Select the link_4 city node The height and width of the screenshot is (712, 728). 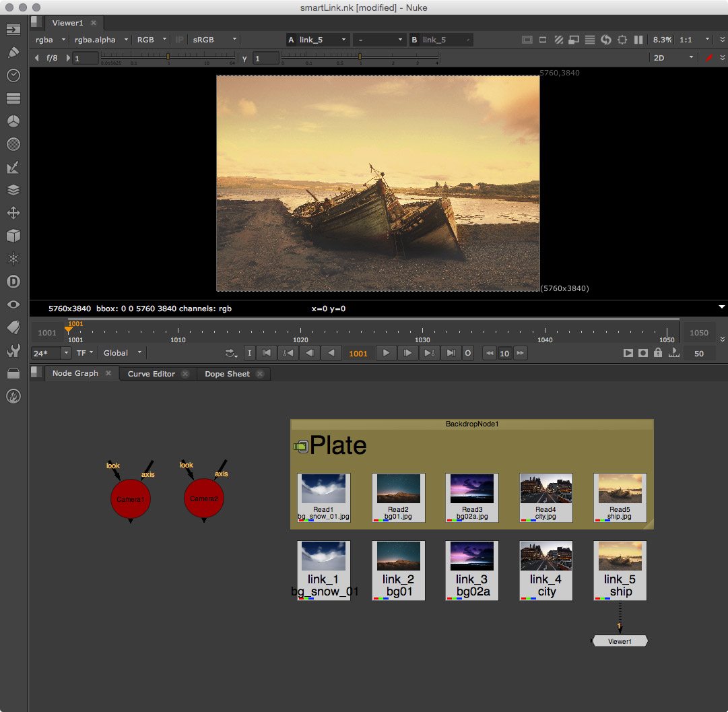click(x=545, y=570)
